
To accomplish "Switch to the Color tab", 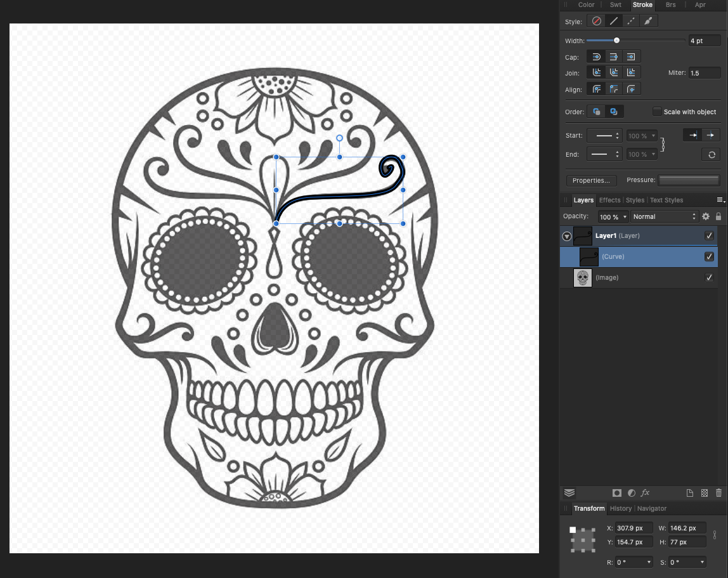I will 586,5.
